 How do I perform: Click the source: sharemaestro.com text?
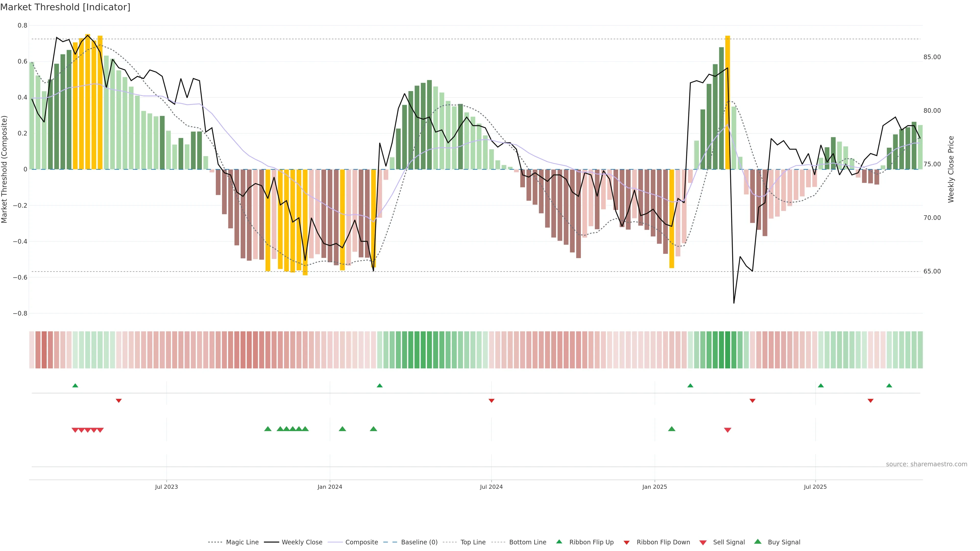click(926, 464)
